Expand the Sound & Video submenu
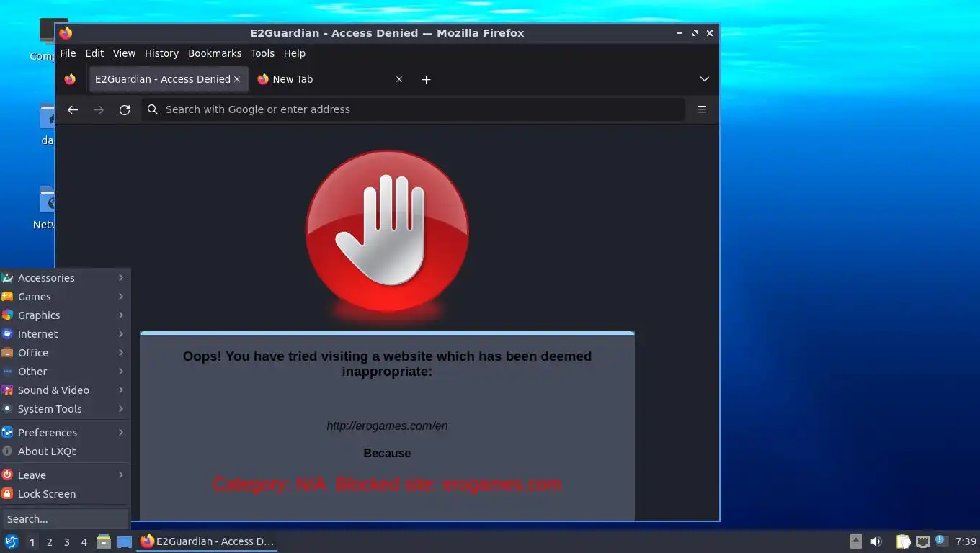The width and height of the screenshot is (980, 553). (65, 390)
